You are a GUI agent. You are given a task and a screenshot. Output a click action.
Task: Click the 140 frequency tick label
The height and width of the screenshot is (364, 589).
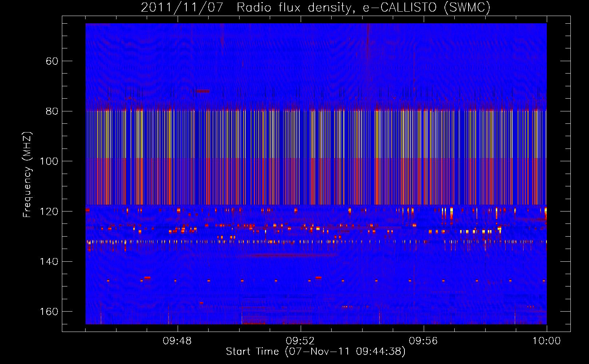pos(49,261)
